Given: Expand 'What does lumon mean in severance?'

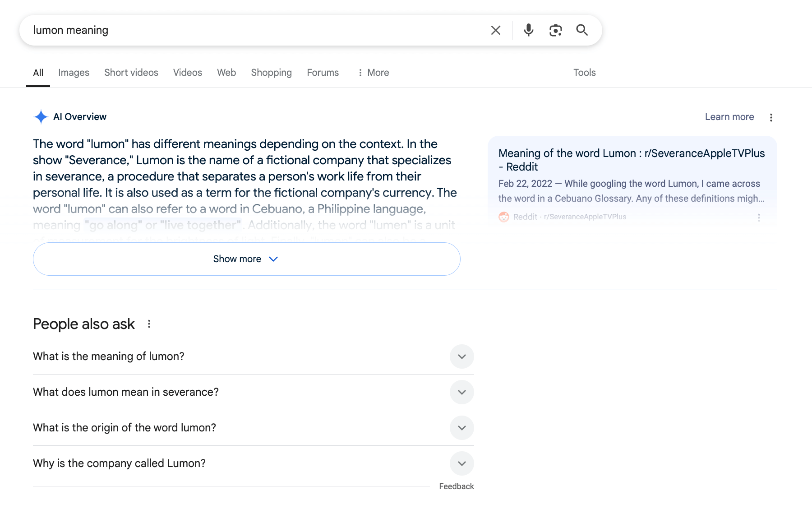Looking at the screenshot, I should [461, 392].
